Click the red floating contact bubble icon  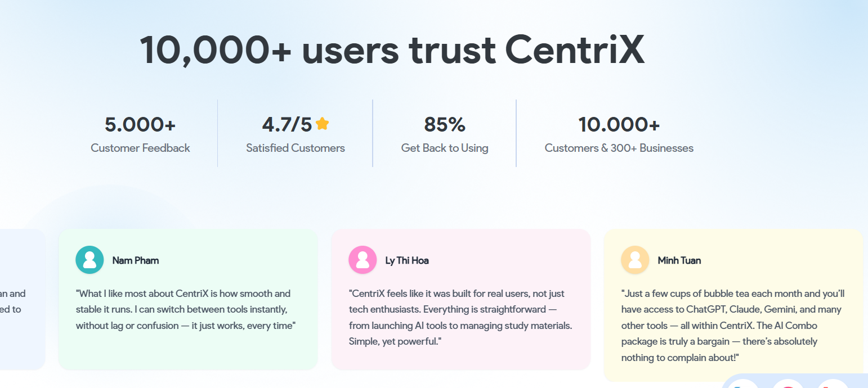pyautogui.click(x=833, y=384)
